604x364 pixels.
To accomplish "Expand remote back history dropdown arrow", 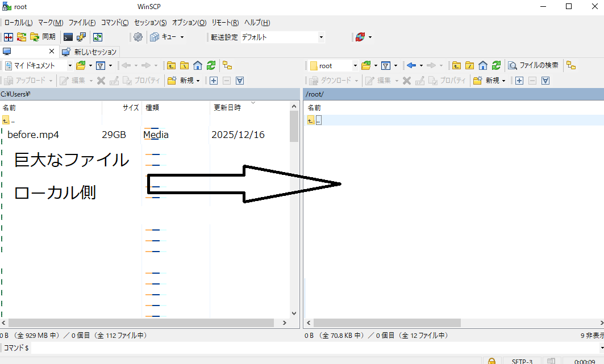I will (x=421, y=66).
